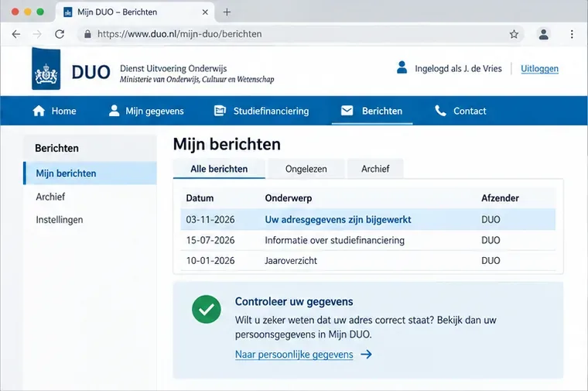
Task: Click the date 15-07-2026
Action: point(210,240)
